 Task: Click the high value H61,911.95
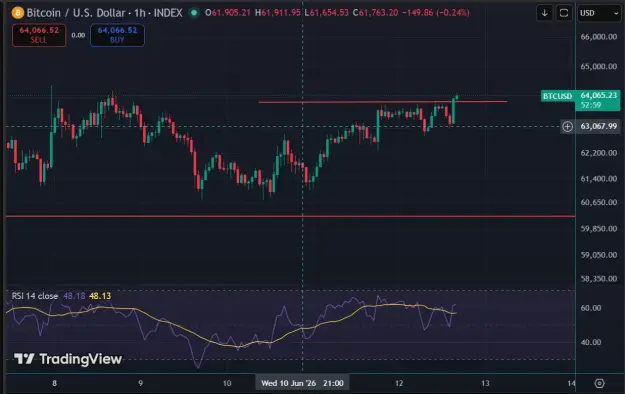click(x=278, y=13)
